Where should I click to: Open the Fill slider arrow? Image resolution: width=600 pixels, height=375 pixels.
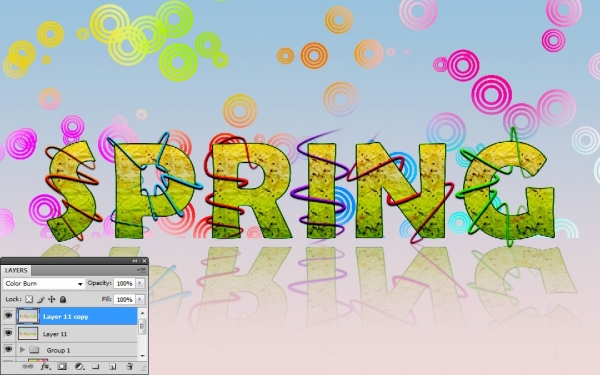pyautogui.click(x=140, y=299)
